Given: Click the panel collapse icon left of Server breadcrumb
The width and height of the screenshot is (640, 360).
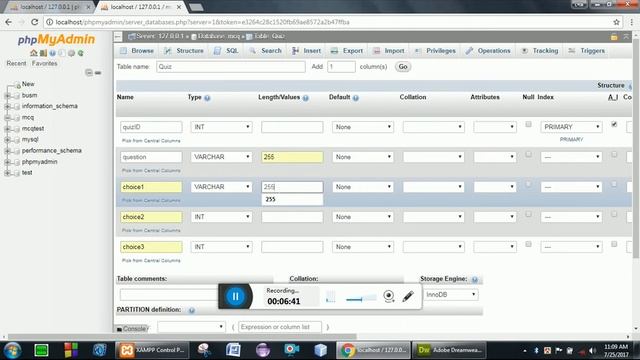Looking at the screenshot, I should (x=118, y=37).
